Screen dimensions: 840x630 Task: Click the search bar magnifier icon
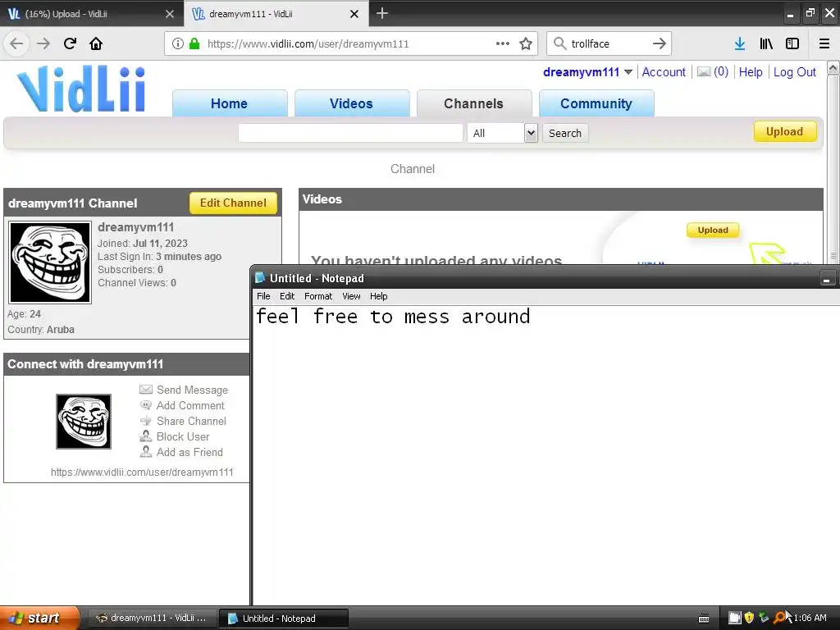[559, 43]
